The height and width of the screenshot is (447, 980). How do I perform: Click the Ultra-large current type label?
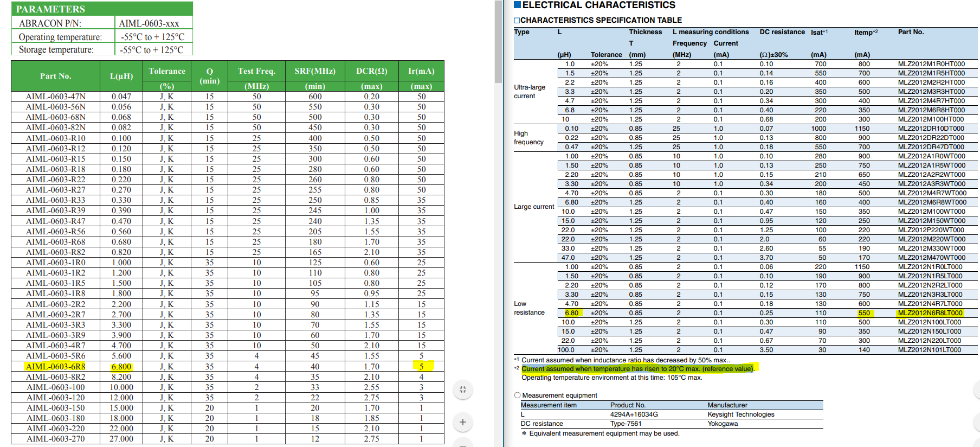(530, 92)
